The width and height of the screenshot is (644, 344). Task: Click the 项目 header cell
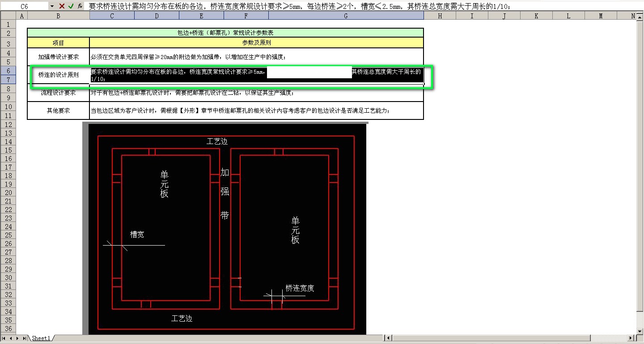(x=59, y=43)
